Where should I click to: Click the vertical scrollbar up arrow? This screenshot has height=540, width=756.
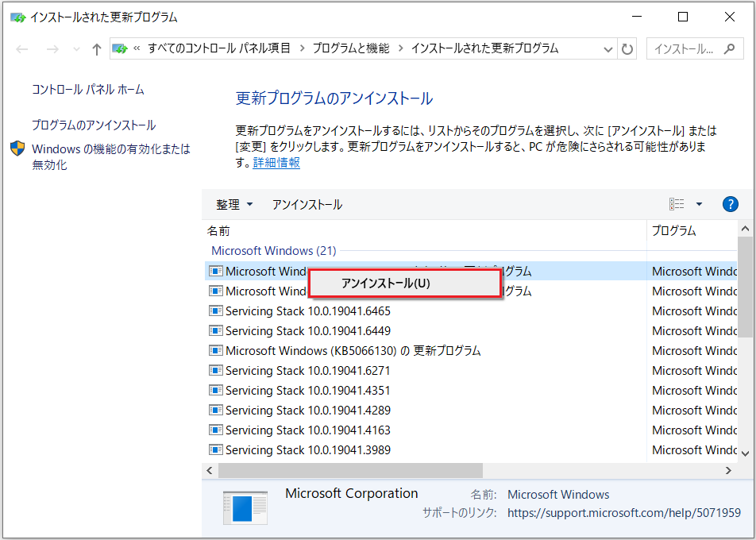[x=745, y=228]
